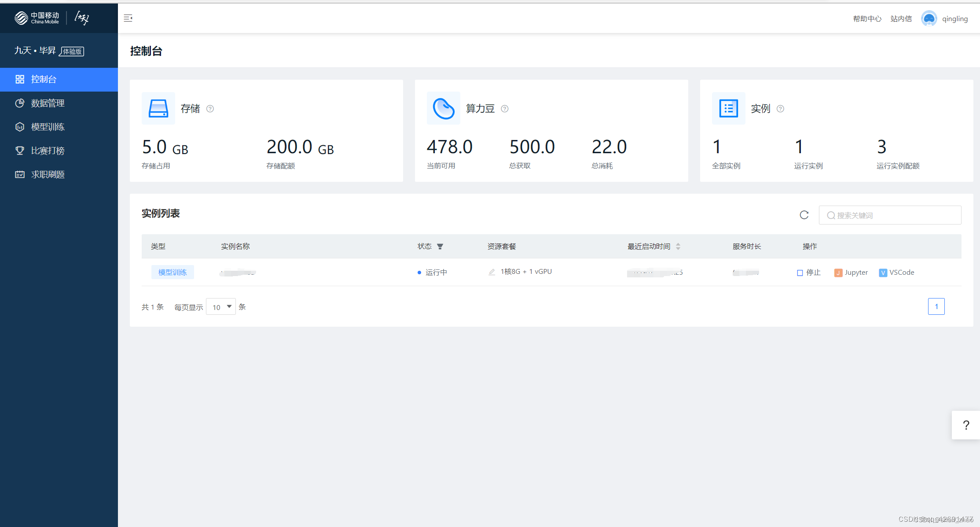Click the 478.0 当前可用 value
Viewport: 980px width, 527px height.
point(449,147)
